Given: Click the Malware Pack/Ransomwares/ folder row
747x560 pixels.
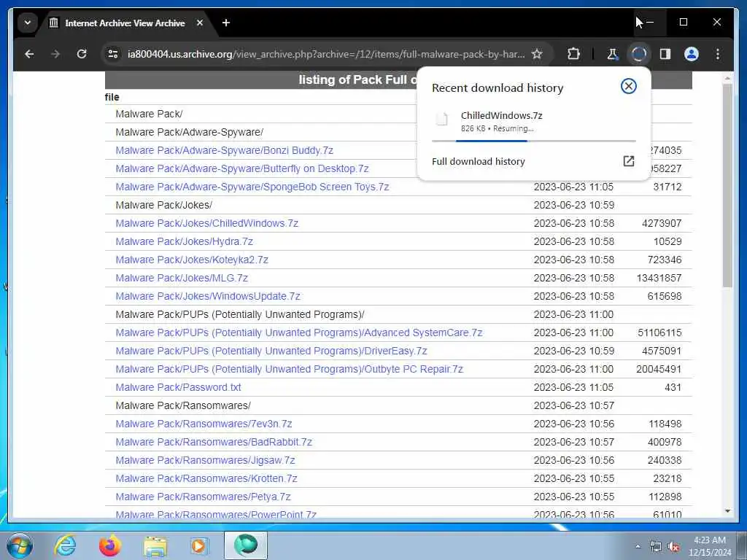Looking at the screenshot, I should (x=398, y=405).
